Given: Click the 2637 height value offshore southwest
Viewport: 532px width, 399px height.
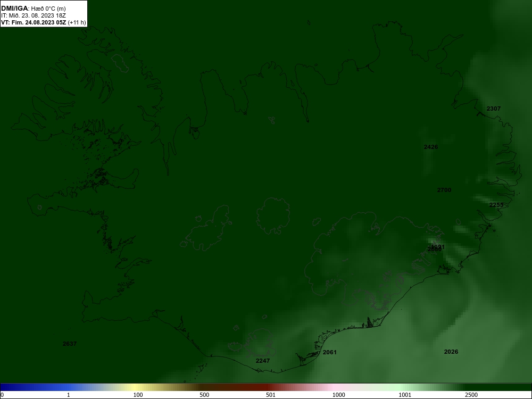Looking at the screenshot, I should point(70,344).
